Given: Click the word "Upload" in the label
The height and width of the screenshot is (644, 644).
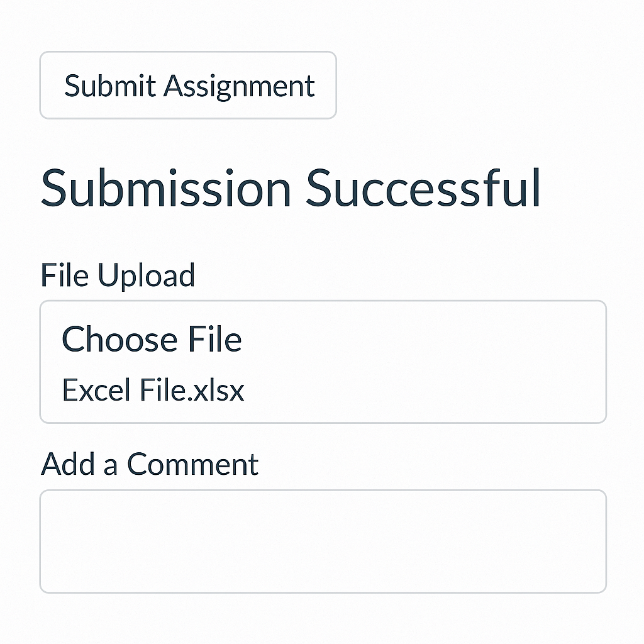Looking at the screenshot, I should coord(147,275).
